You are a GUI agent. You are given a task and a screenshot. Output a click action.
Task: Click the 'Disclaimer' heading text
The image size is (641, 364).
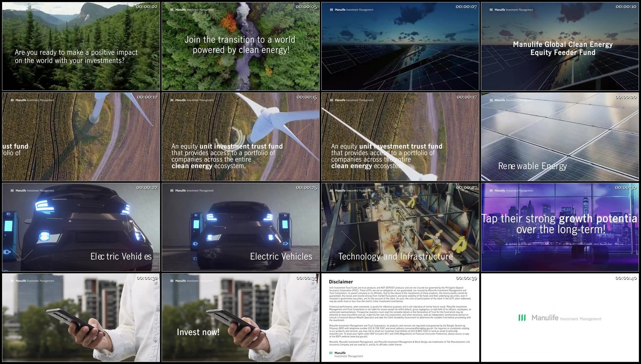(x=341, y=282)
